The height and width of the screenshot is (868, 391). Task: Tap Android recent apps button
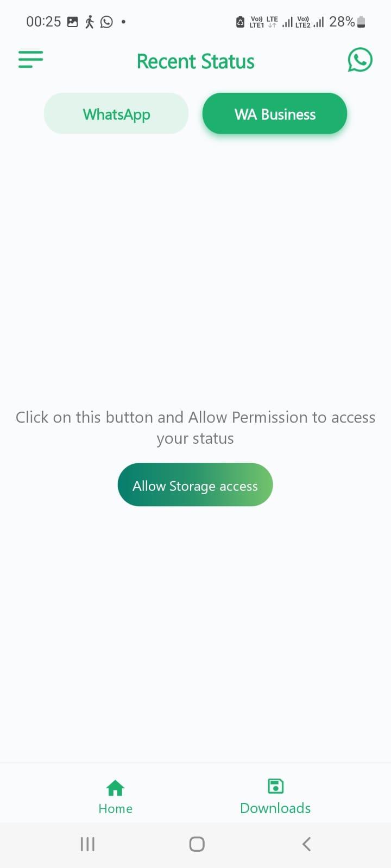[87, 844]
